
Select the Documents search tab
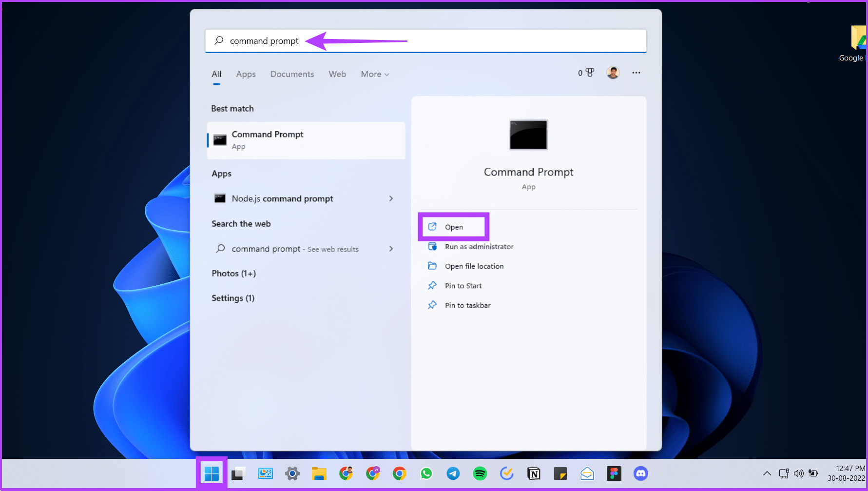(292, 74)
